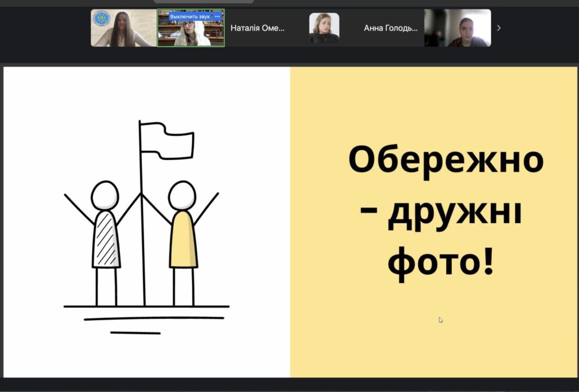Click the yellow-body stick figure
Image resolution: width=579 pixels, height=392 pixels.
pyautogui.click(x=183, y=239)
